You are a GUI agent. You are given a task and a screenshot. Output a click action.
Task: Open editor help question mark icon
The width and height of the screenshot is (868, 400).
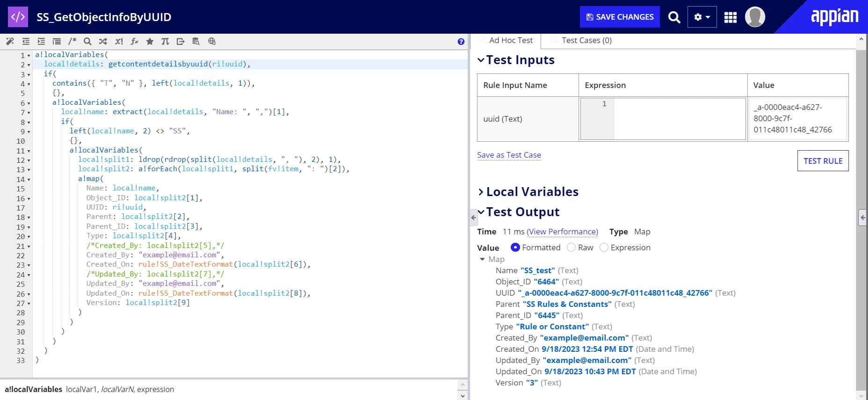(x=461, y=42)
